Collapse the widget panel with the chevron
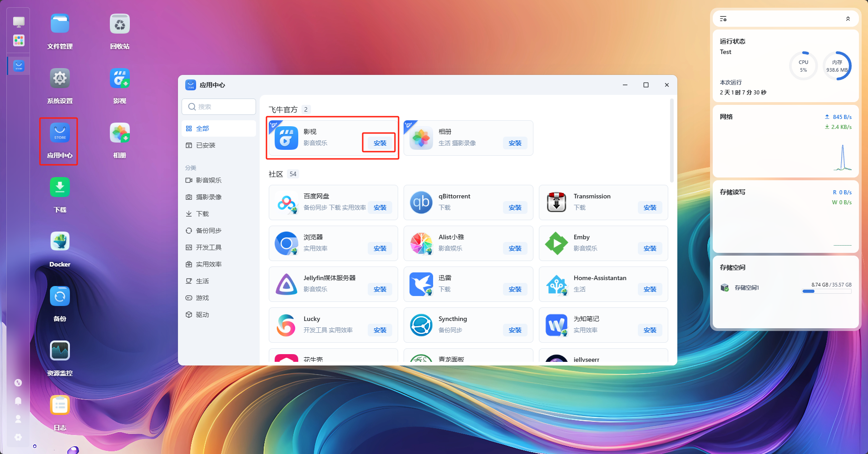 pos(848,19)
